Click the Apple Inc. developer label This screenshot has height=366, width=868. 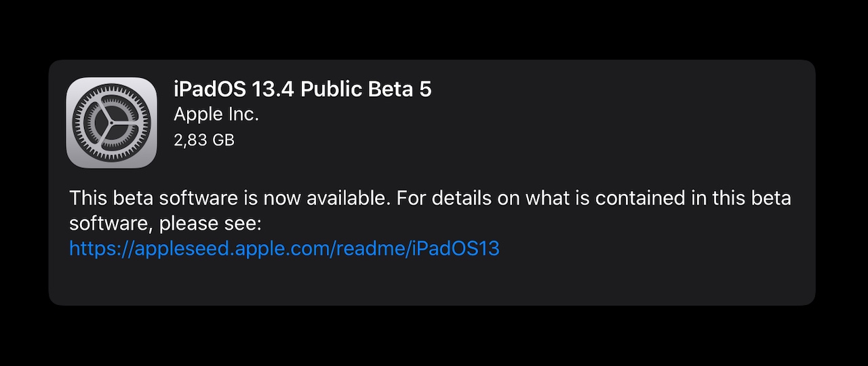click(216, 115)
